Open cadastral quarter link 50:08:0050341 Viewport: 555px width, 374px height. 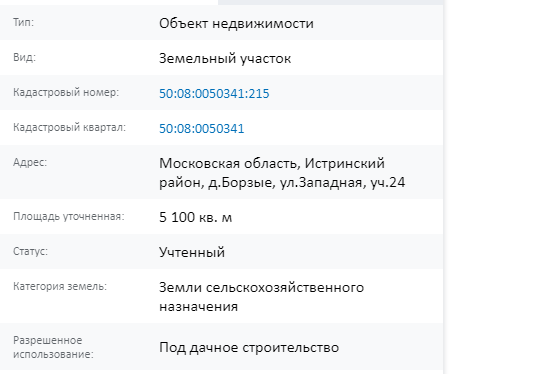pos(201,128)
